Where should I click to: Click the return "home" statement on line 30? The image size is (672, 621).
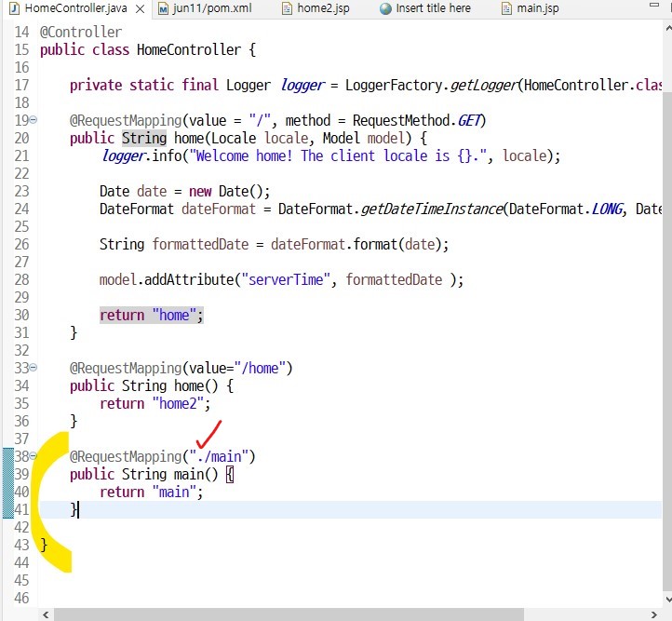click(x=152, y=315)
